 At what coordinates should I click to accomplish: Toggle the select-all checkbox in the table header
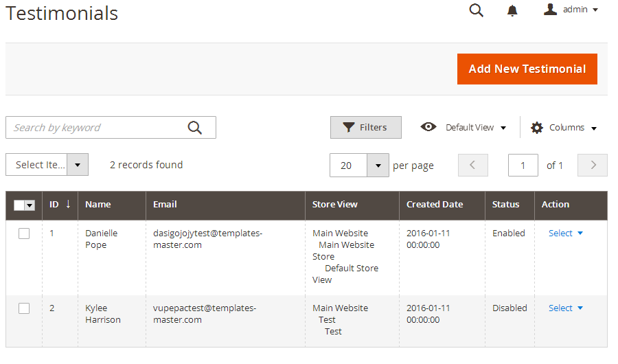pos(19,205)
